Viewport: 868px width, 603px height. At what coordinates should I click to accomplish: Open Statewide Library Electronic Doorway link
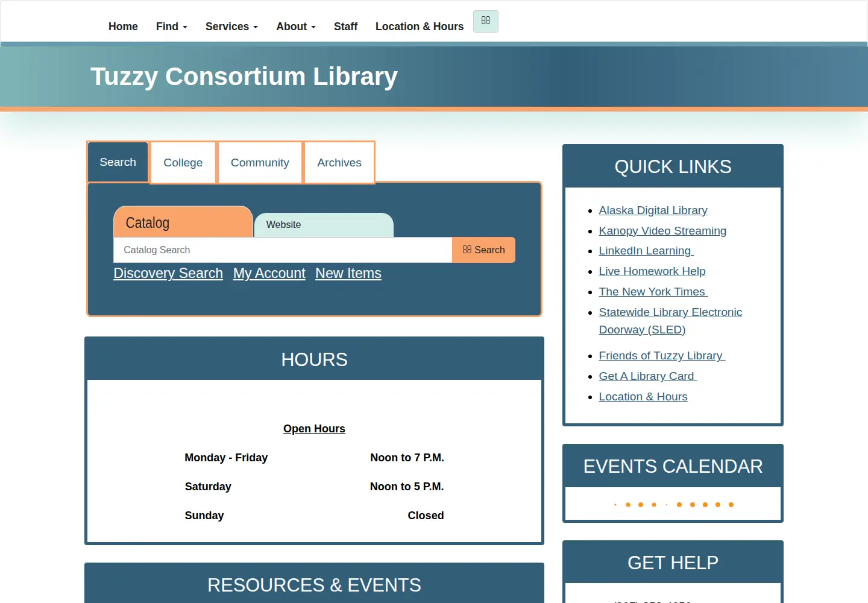pyautogui.click(x=670, y=321)
